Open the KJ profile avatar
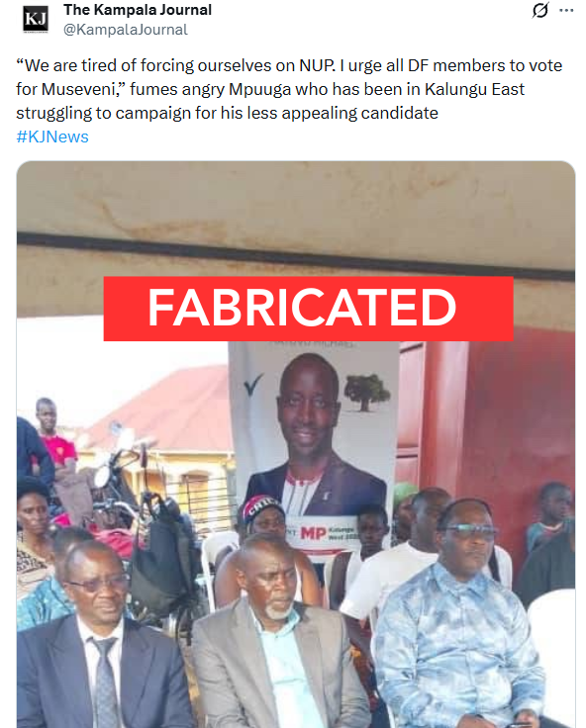 coord(36,20)
